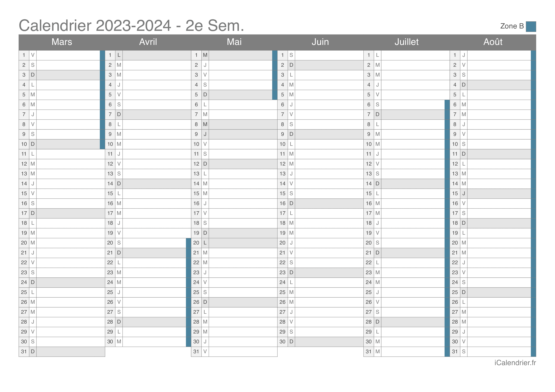
Task: Click the Avril 28 D row
Action: point(148,322)
